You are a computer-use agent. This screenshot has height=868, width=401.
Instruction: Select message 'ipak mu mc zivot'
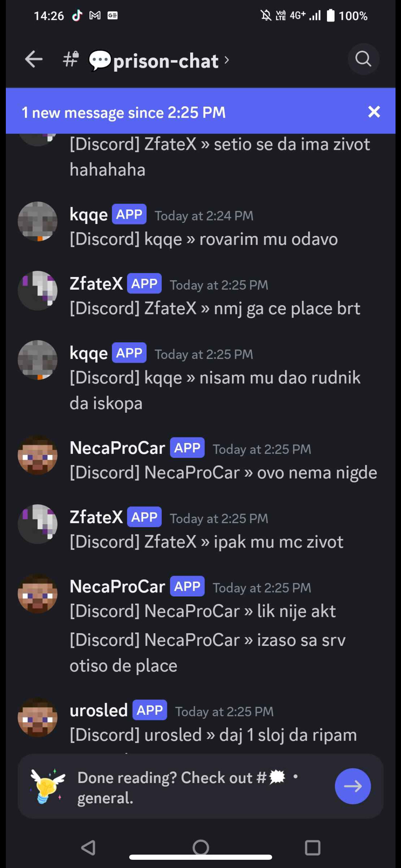point(206,542)
